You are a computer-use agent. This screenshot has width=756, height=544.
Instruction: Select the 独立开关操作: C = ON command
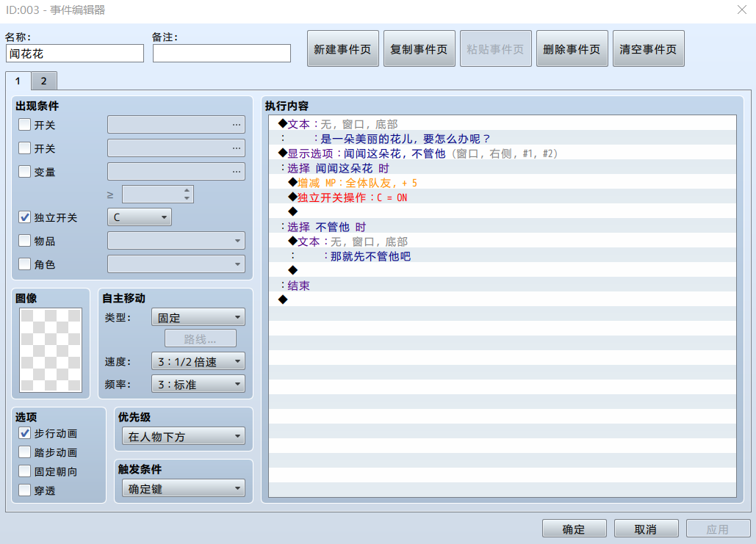503,197
